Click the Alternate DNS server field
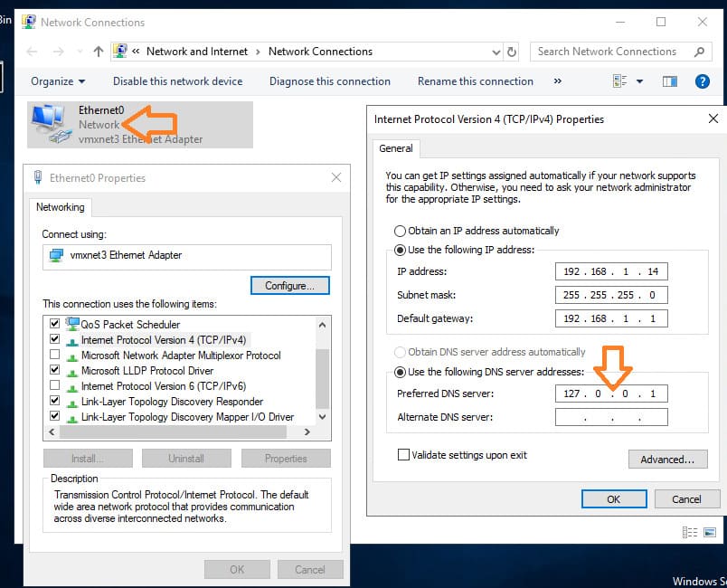This screenshot has height=588, width=727. tap(611, 417)
